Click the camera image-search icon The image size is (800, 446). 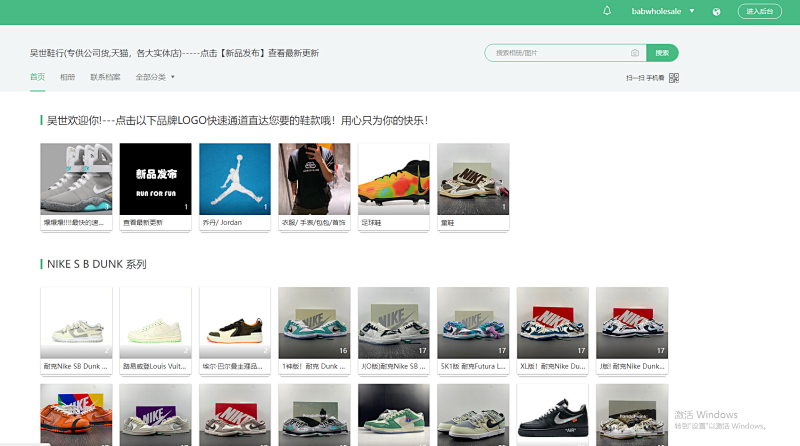click(x=635, y=53)
